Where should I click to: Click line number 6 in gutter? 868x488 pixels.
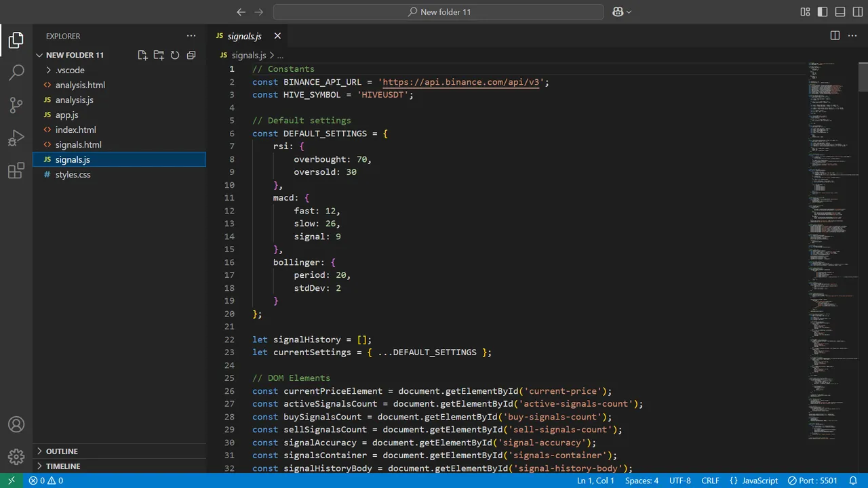(231, 134)
